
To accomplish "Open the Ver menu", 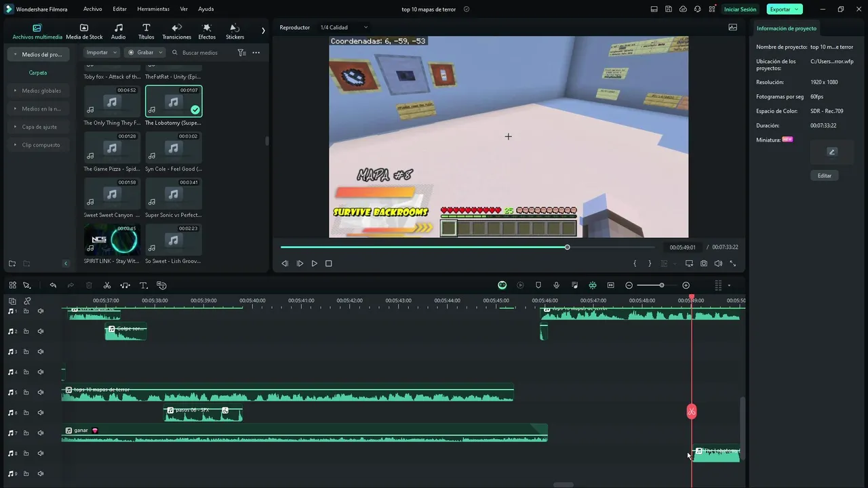I will pos(184,9).
